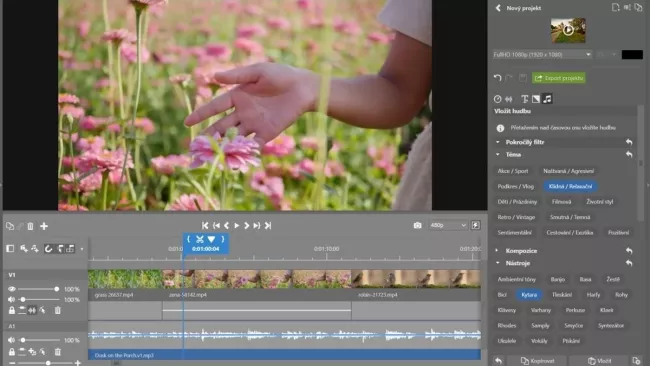Image resolution: width=650 pixels, height=366 pixels.
Task: Select the Syntezátor instrument tag
Action: [611, 325]
